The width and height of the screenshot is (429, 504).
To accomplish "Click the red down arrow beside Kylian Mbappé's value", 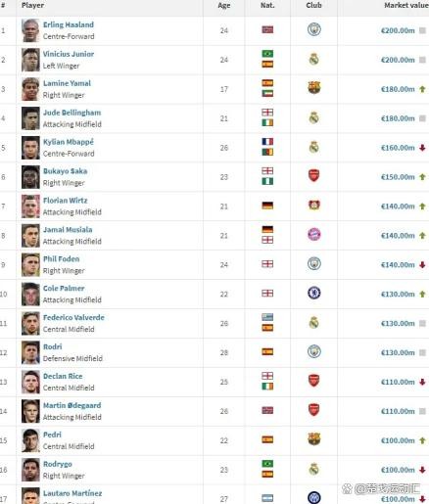I will click(422, 148).
